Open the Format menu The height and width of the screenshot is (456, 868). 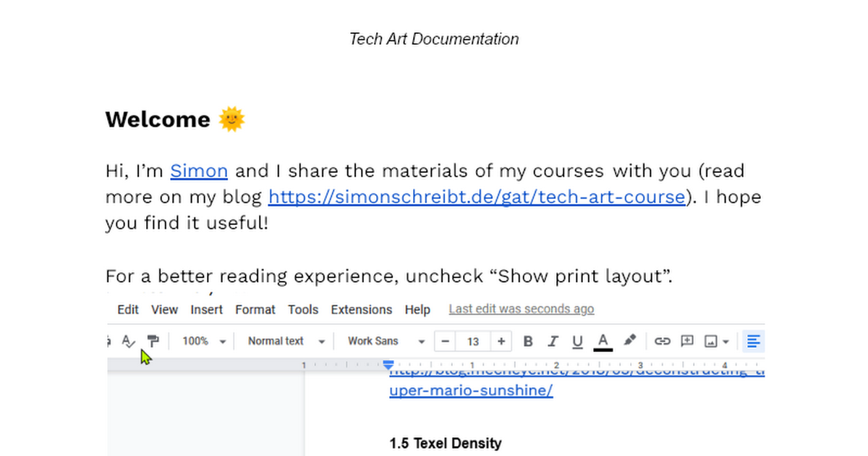click(255, 309)
